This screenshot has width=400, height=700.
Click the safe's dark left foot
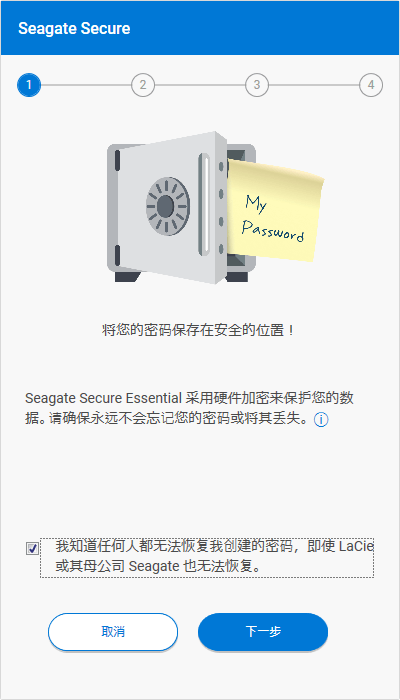pyautogui.click(x=128, y=277)
